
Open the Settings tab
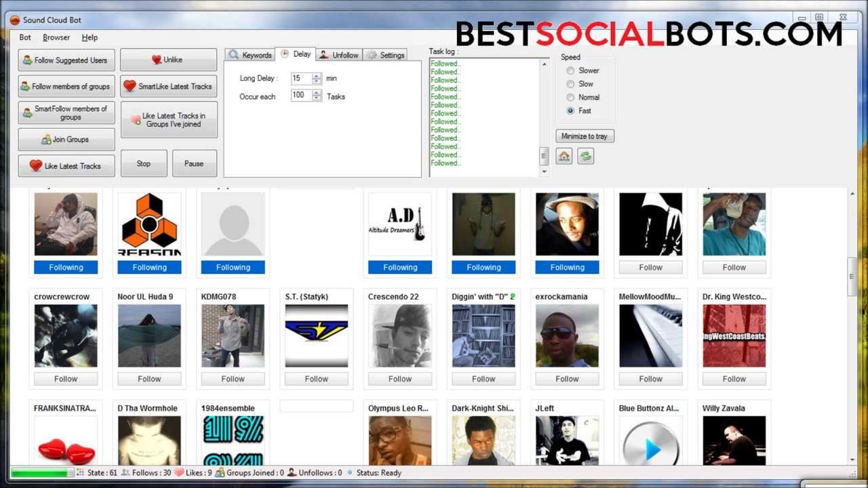[x=385, y=55]
